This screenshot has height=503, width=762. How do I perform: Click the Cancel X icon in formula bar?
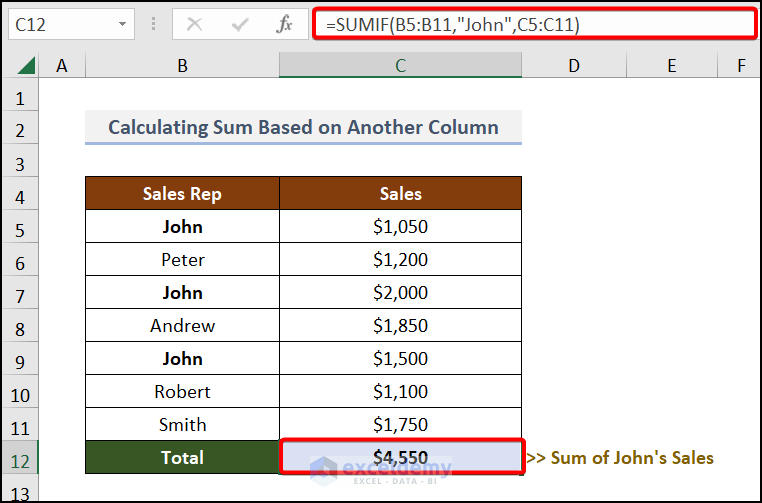point(194,24)
